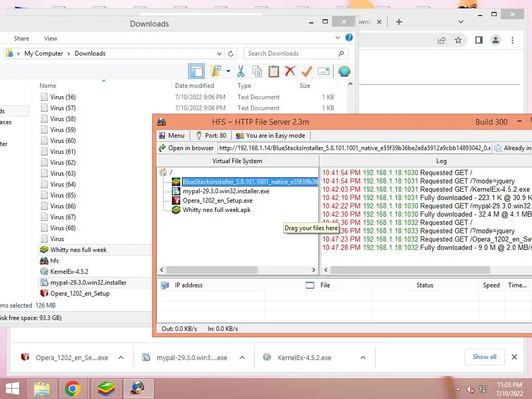Viewport: 532px width, 399px height.
Task: Click the Rename icon in Explorer toolbar
Action: click(324, 71)
